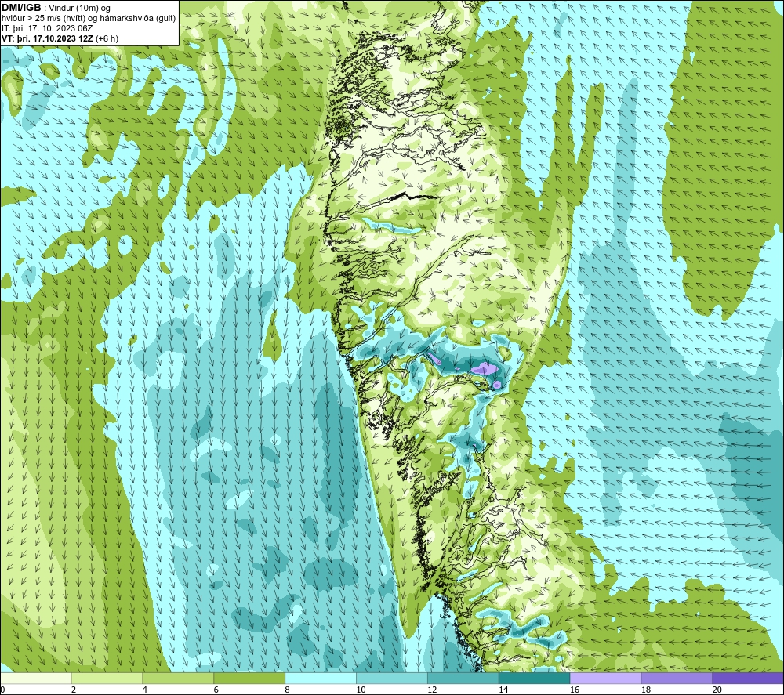Viewport: 784px width, 695px height.
Task: Click the 6–8 m/s olive green legend swatch
Action: [249, 678]
